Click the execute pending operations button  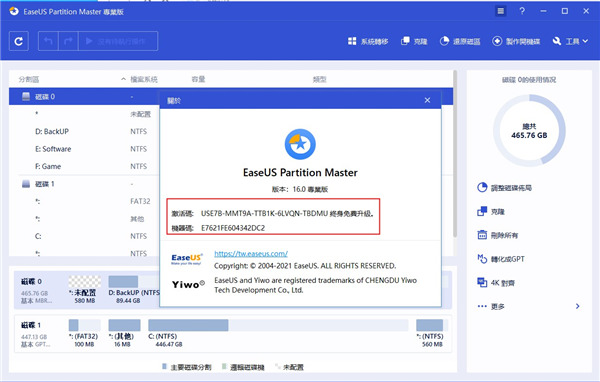118,41
